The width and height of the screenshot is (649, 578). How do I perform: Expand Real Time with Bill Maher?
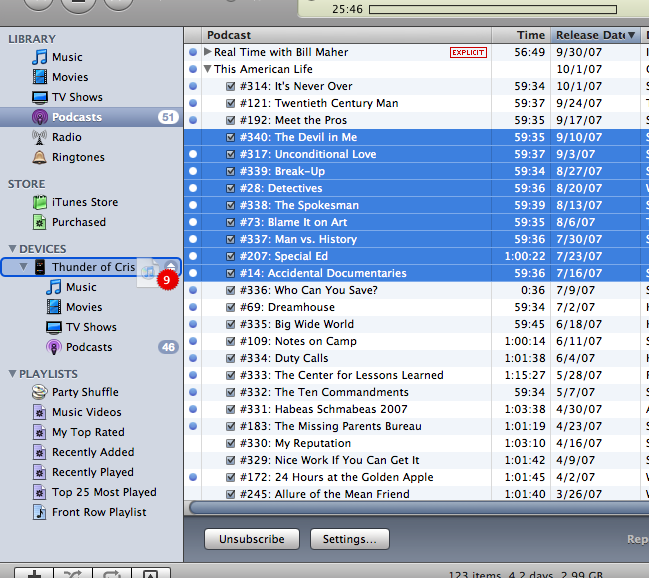(x=208, y=52)
